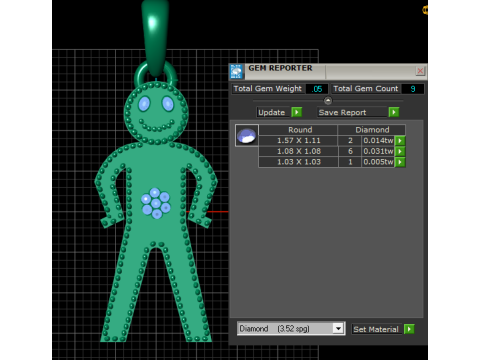
Task: Click green arrow for 0.031tw row
Action: tap(400, 151)
